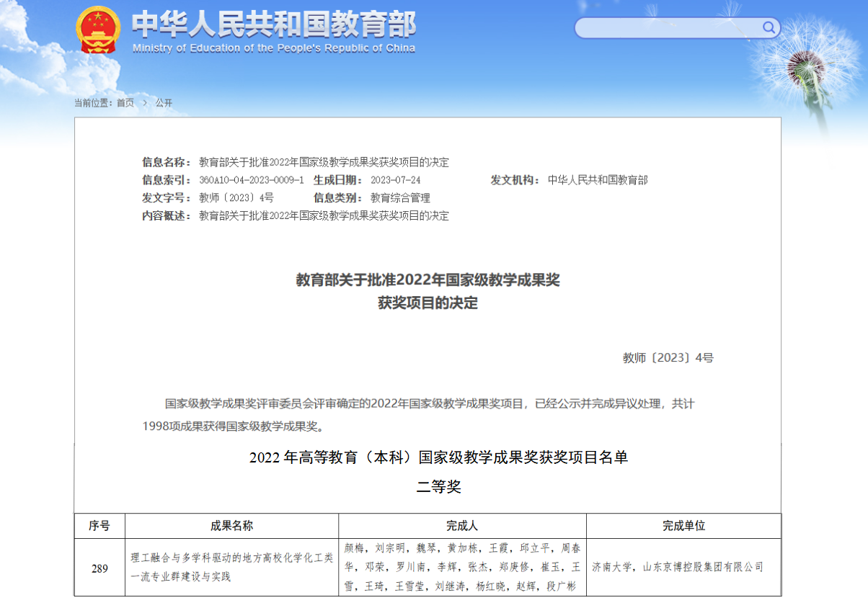The height and width of the screenshot is (608, 868).
Task: Click the 教育综合管理 category value
Action: coord(400,198)
